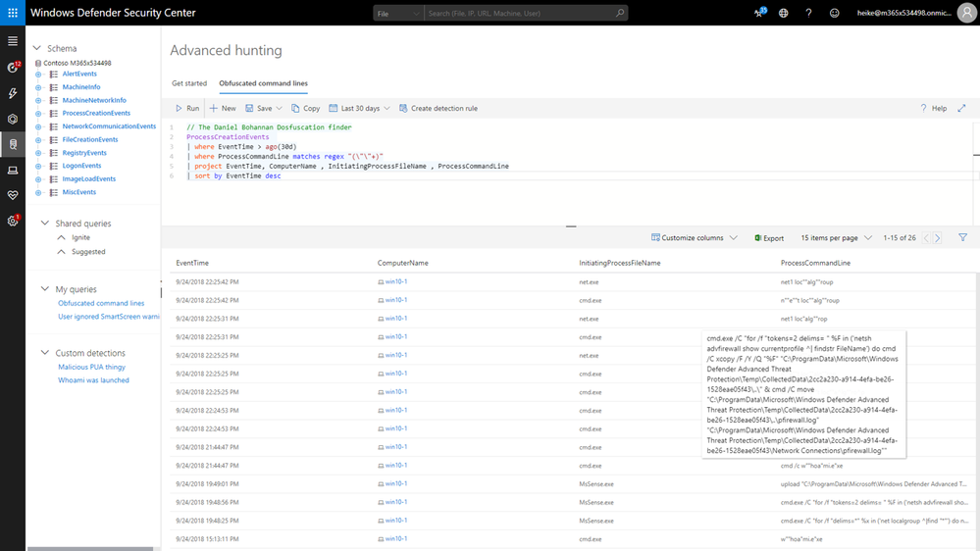
Task: Sort by the EventTime column header
Action: click(x=192, y=263)
